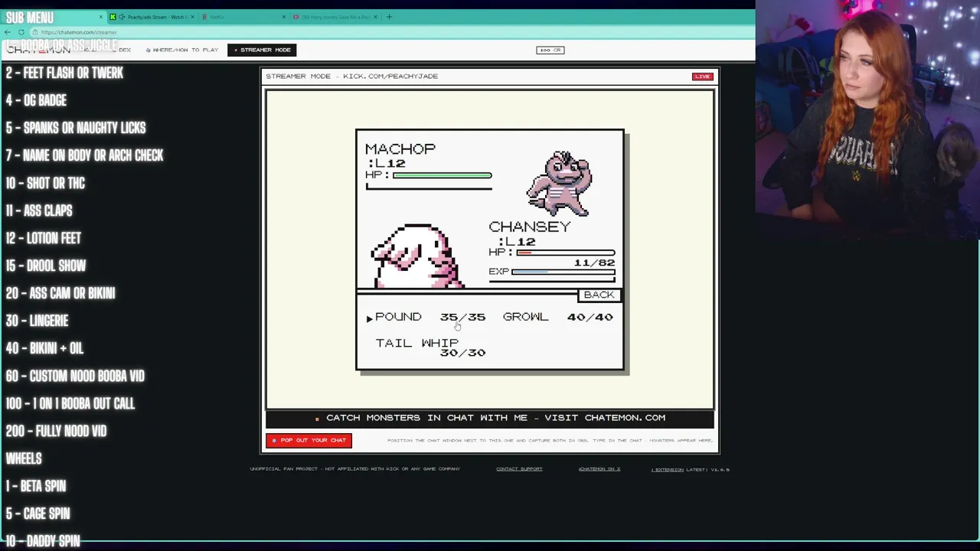Viewport: 980px width, 551px height.
Task: Click the MACHOP name label
Action: [400, 148]
